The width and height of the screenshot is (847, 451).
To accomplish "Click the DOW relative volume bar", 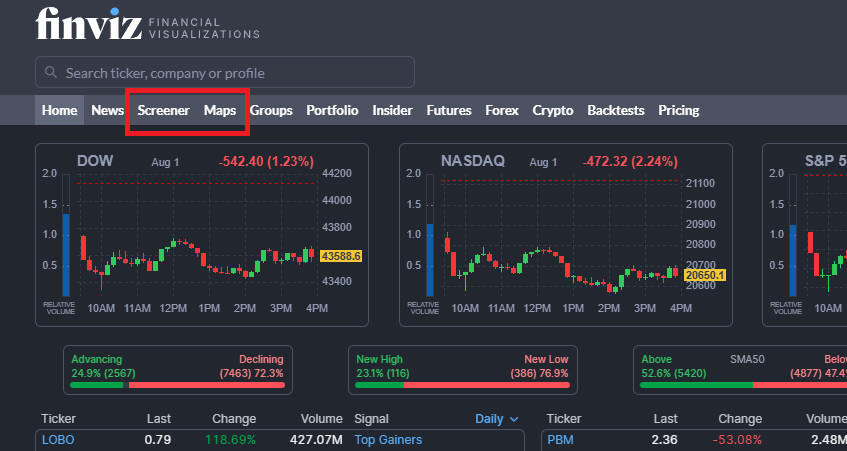I will 66,254.
